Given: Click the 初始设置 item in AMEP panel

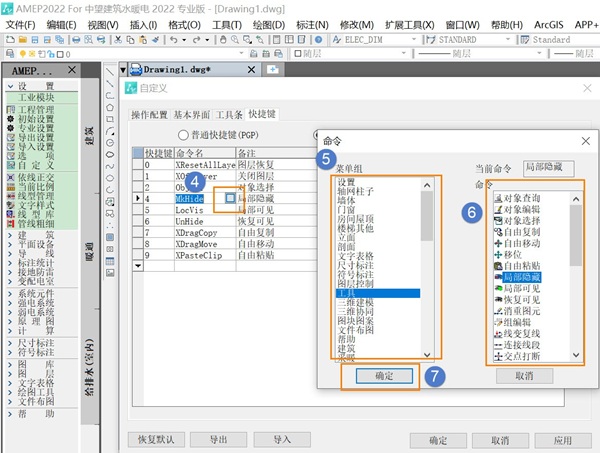Looking at the screenshot, I should tap(36, 119).
